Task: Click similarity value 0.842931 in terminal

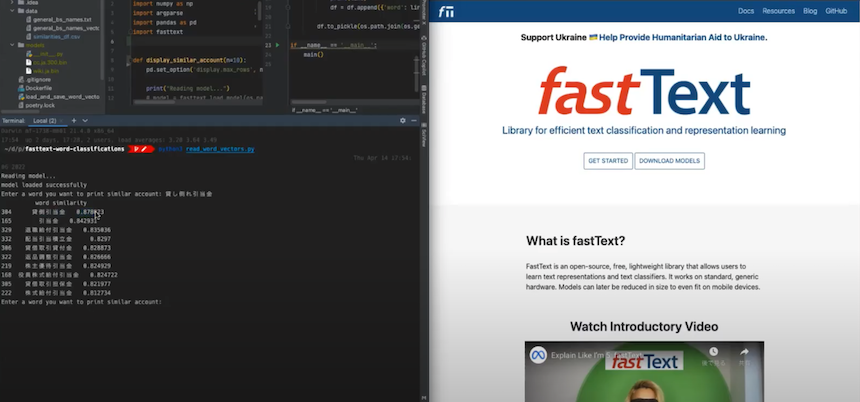Action: tap(83, 221)
